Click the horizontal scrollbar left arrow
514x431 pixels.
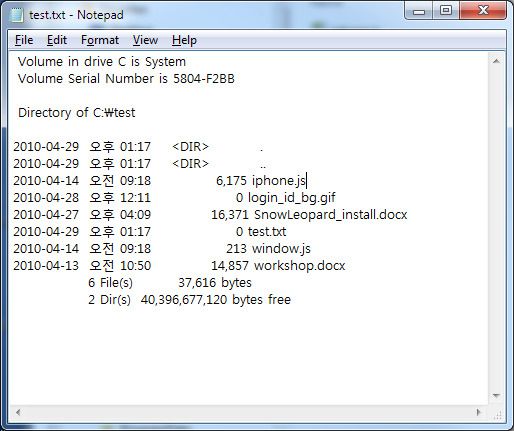[18, 413]
